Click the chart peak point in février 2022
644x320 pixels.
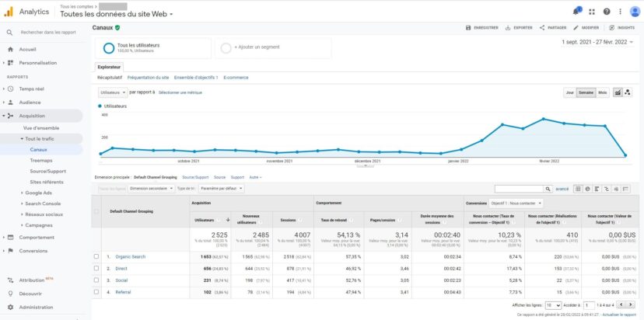coord(544,119)
